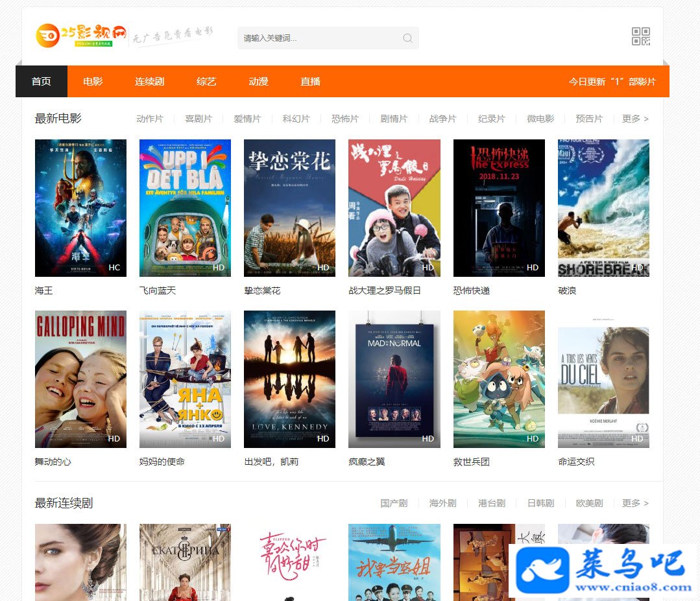Open the 挚恋棠花 movie poster
700x601 pixels.
pos(290,208)
